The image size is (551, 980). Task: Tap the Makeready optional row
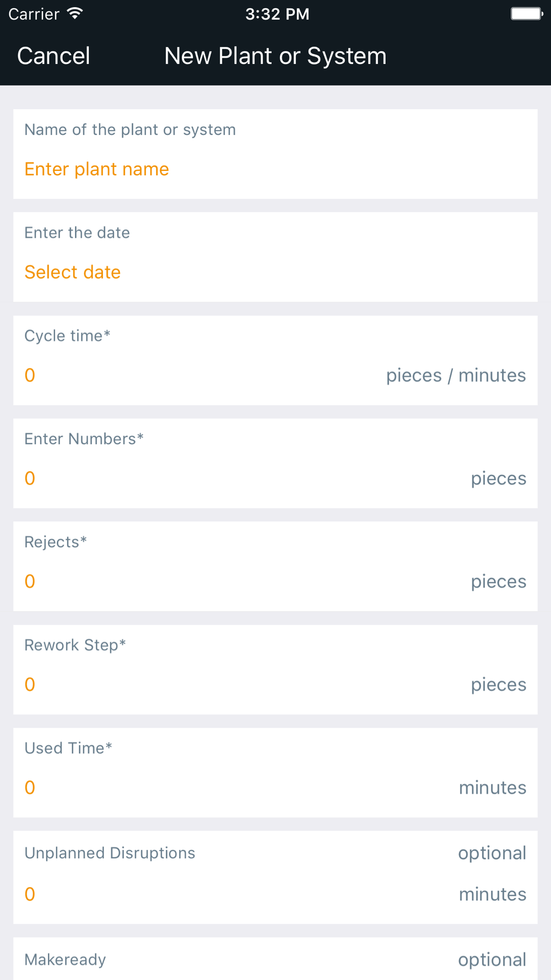275,959
